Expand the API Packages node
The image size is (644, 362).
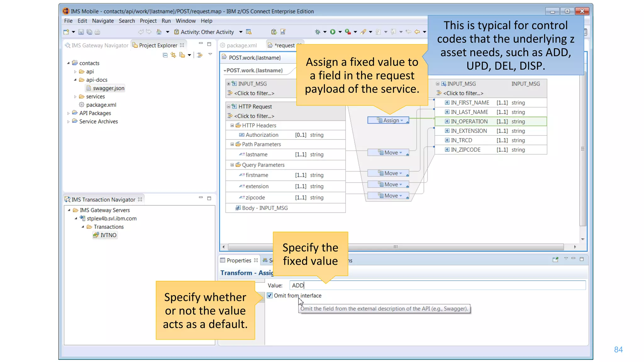point(68,113)
